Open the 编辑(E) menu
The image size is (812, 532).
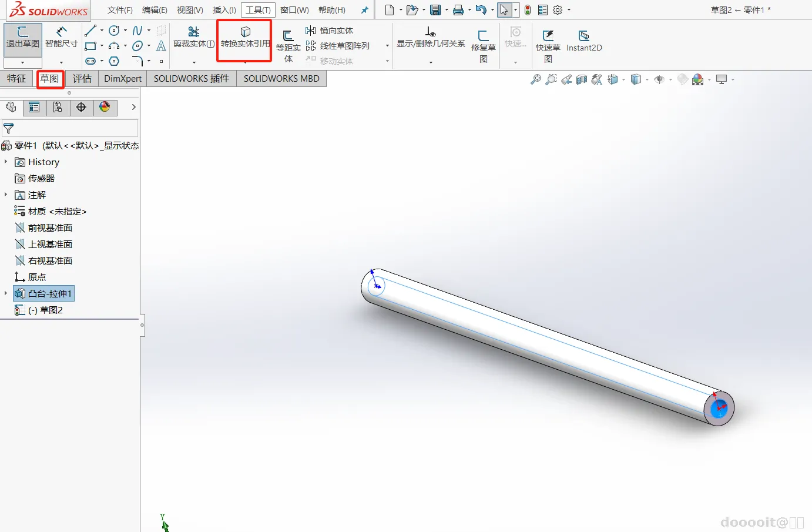pos(155,10)
